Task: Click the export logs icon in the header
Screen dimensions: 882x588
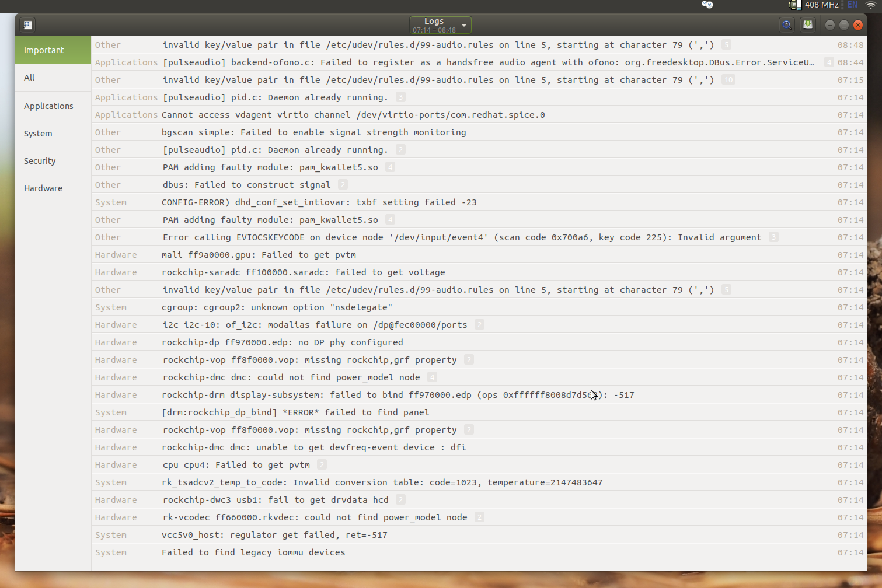Action: click(807, 25)
